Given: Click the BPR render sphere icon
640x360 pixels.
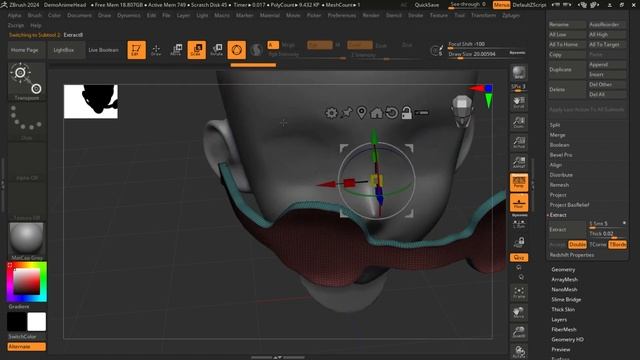Looking at the screenshot, I should [519, 73].
